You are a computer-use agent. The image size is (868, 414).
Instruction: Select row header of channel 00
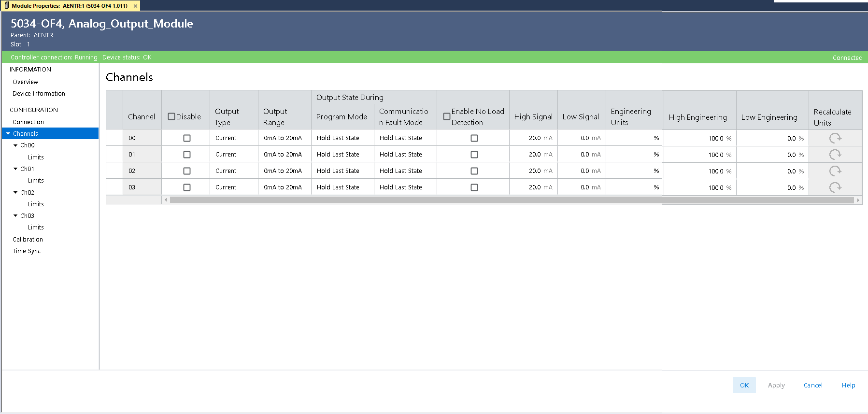coord(114,138)
